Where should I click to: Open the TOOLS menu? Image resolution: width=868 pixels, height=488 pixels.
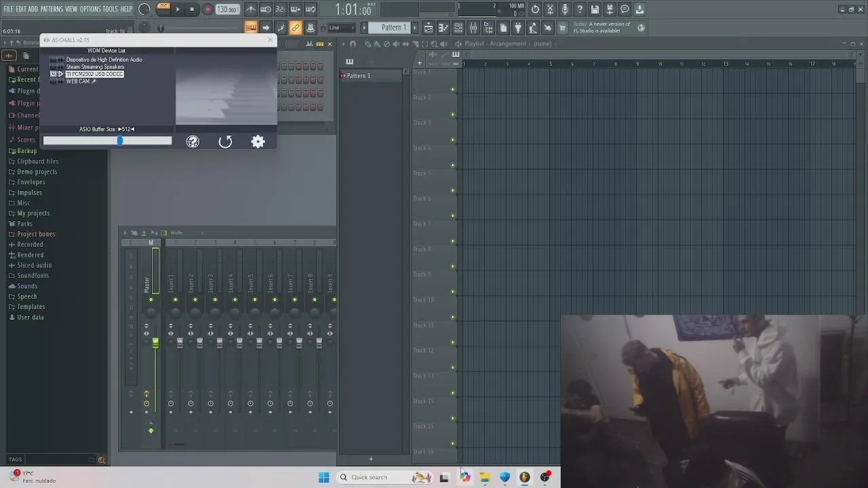point(111,9)
